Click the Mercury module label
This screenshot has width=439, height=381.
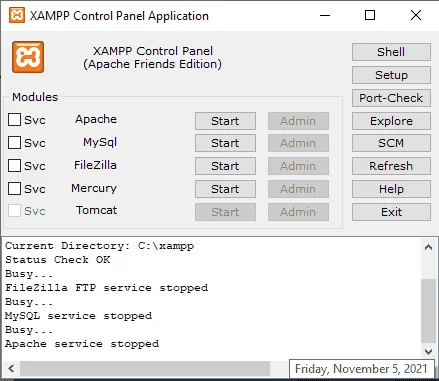point(94,189)
